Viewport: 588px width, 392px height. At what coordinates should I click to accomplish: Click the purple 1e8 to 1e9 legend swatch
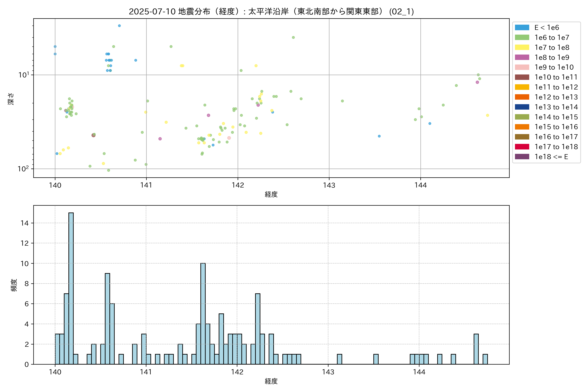pos(522,57)
